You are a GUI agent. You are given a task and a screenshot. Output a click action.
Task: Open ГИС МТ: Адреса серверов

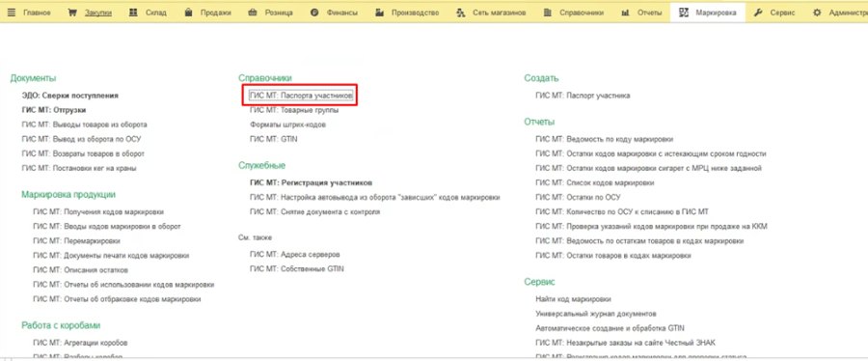tap(294, 255)
